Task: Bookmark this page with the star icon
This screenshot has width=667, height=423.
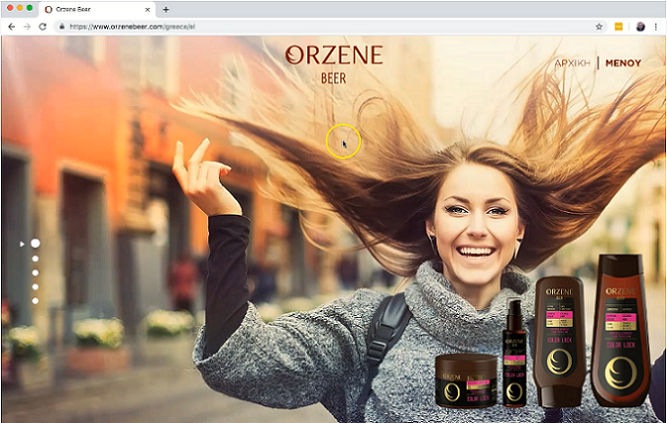Action: pyautogui.click(x=599, y=27)
